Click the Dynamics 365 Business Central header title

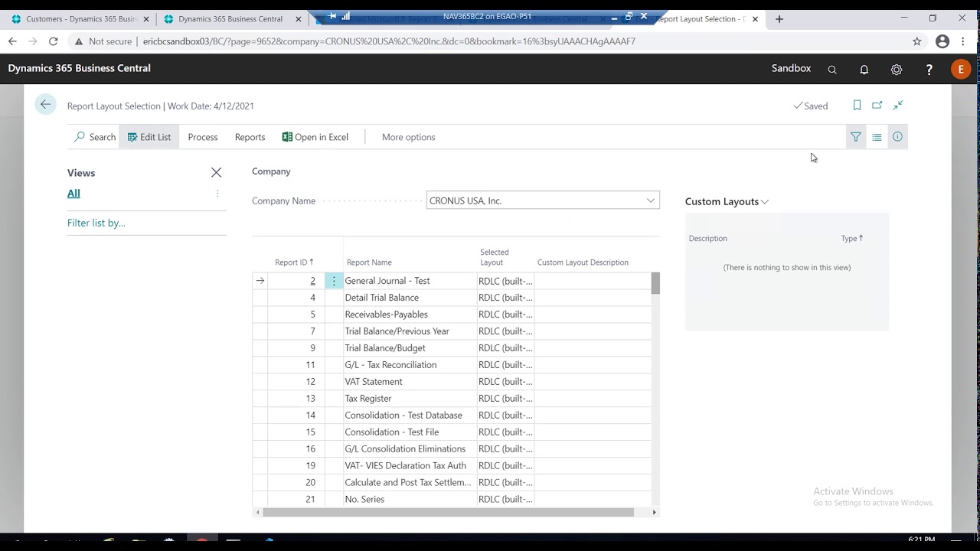coord(80,68)
